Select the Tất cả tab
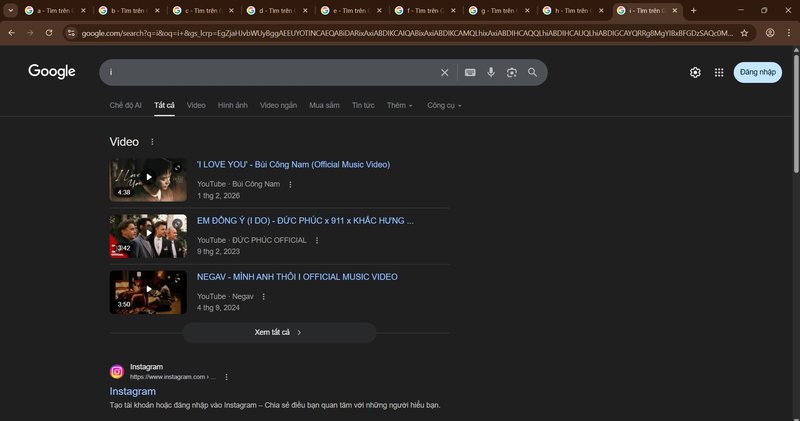The image size is (800, 421). pos(164,105)
